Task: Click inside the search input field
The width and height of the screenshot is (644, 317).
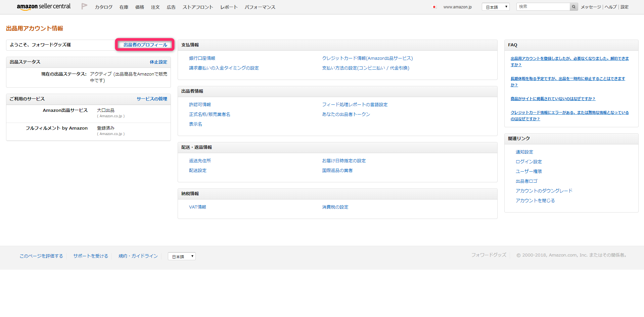Action: coord(542,6)
